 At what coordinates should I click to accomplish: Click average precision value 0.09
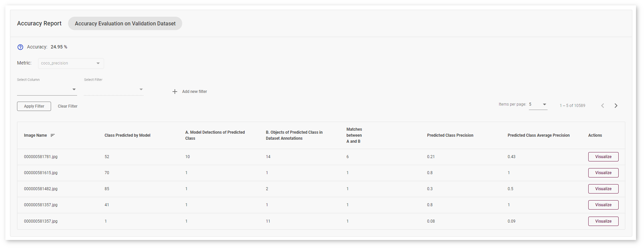512,221
